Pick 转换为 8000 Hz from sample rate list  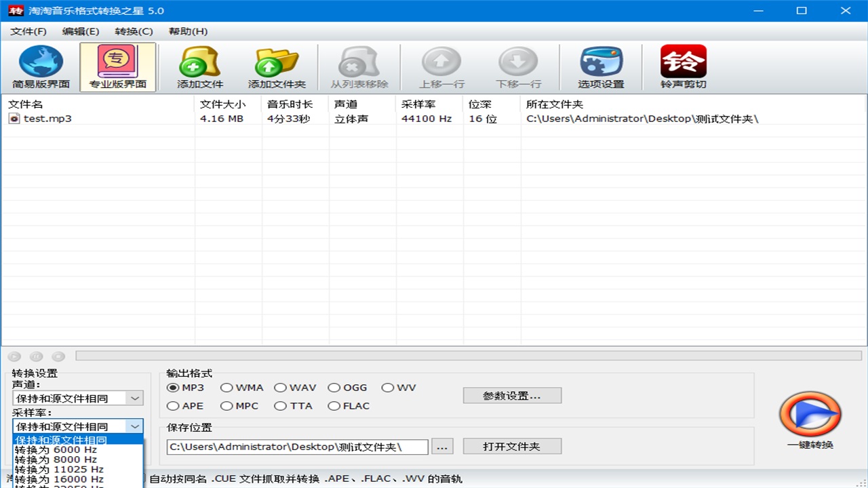[x=56, y=460]
